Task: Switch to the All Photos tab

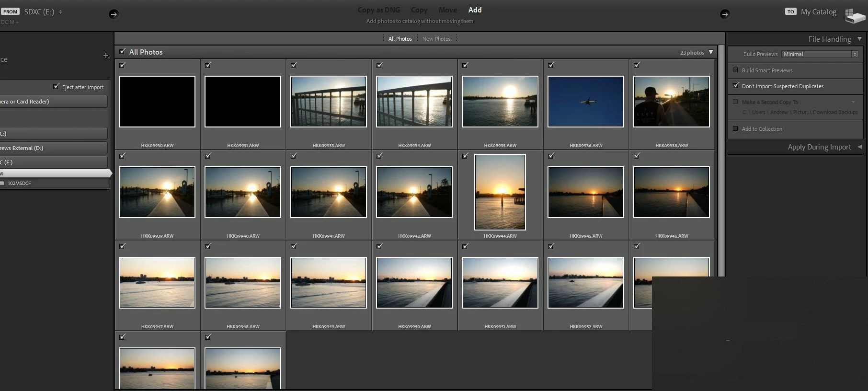Action: [x=400, y=39]
